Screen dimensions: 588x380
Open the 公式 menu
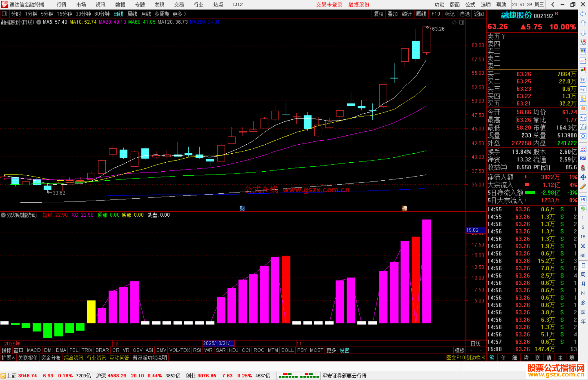coord(470,5)
